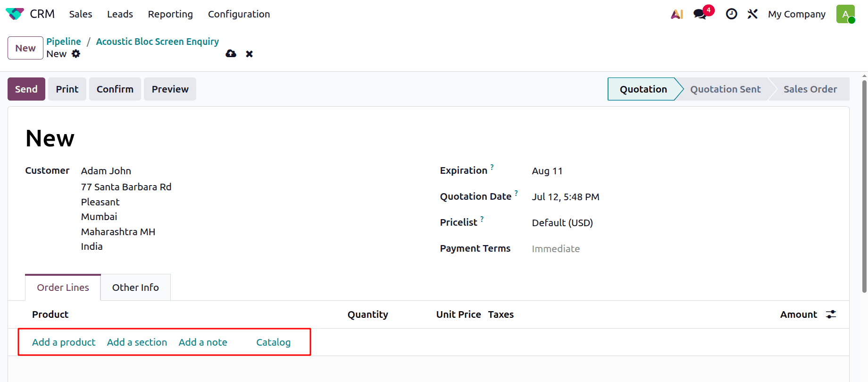The image size is (868, 382).
Task: Show Quotation Date help question mark
Action: point(516,193)
